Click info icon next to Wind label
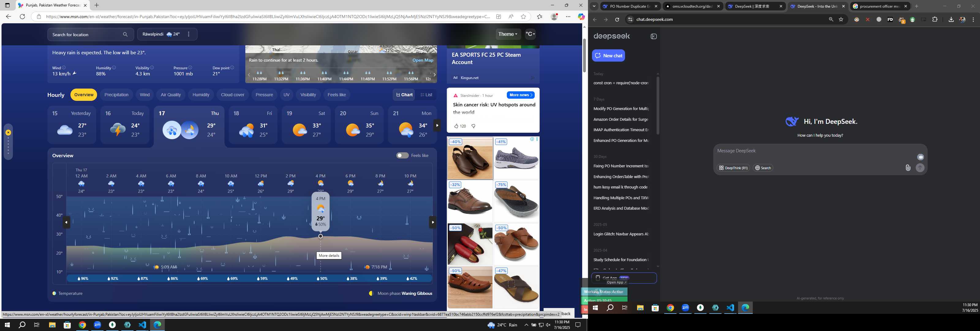 click(x=64, y=67)
